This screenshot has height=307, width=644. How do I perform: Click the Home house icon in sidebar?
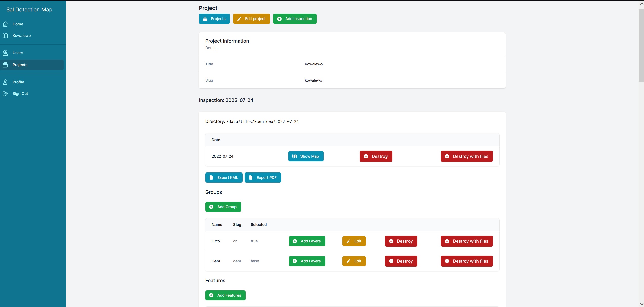click(x=5, y=24)
